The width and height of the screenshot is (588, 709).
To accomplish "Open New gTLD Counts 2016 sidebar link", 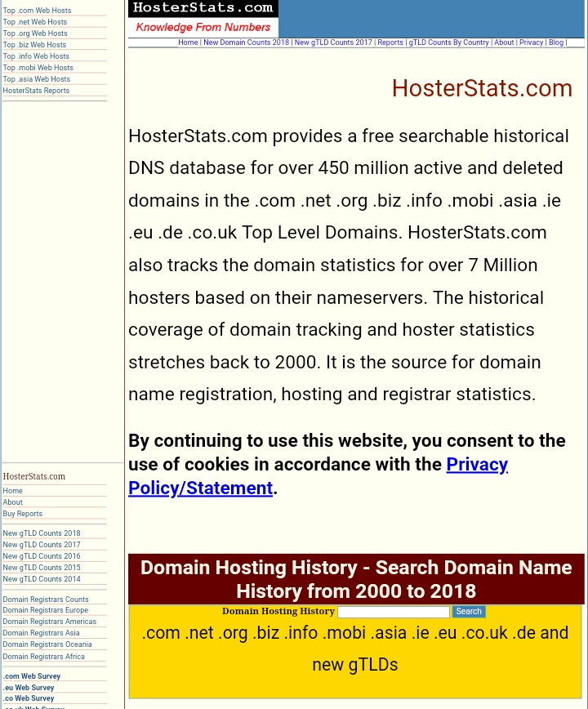I will click(x=42, y=555).
